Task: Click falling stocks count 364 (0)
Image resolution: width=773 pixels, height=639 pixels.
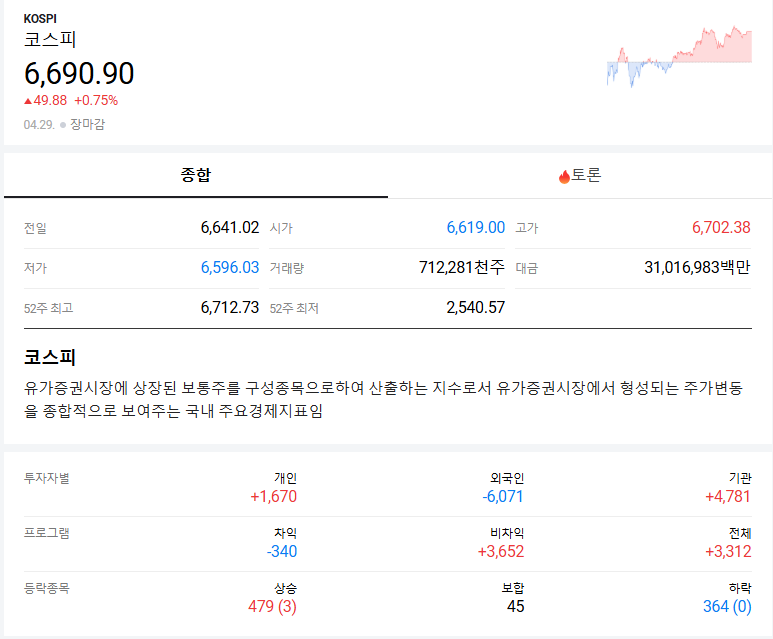Action: [727, 606]
